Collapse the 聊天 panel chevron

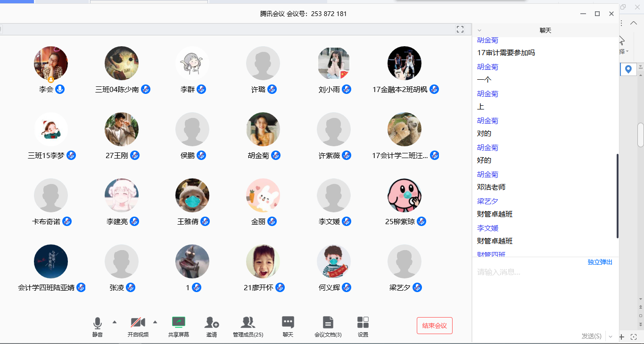480,30
